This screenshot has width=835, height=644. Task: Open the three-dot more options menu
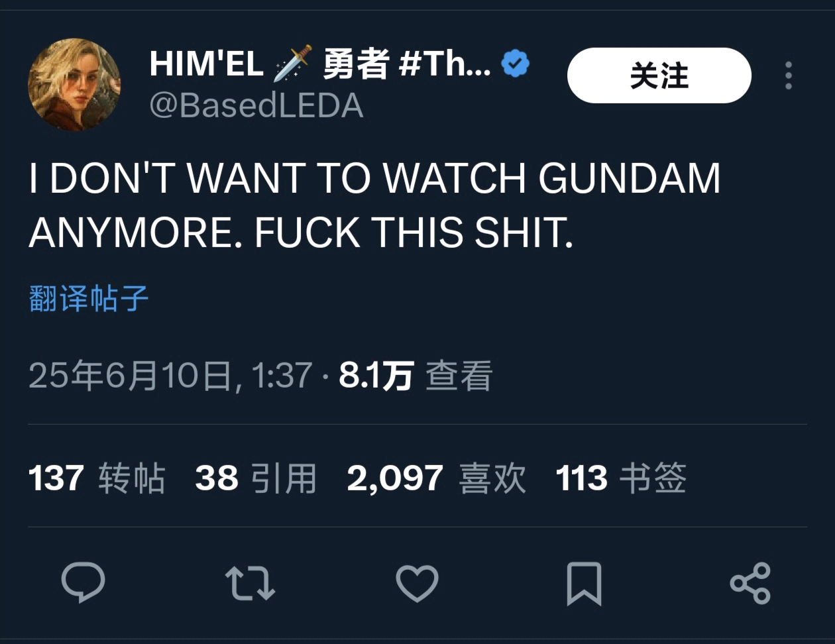click(x=789, y=76)
